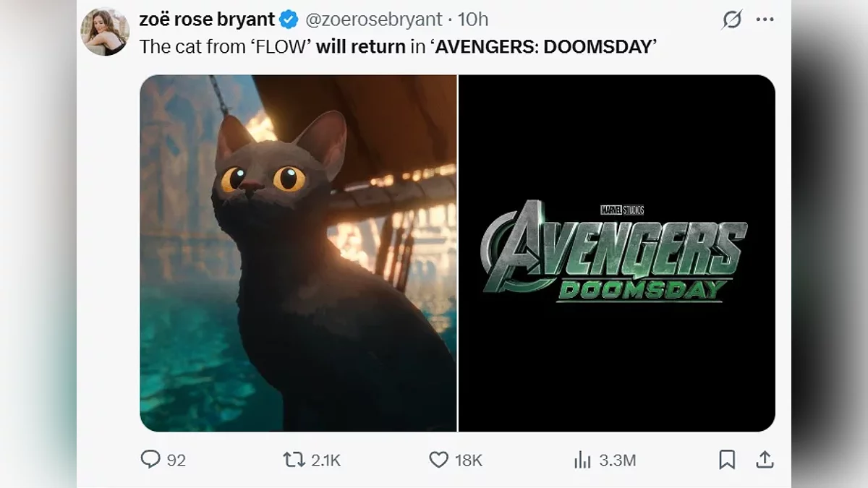Open the three-dot More options menu
This screenshot has width=868, height=488.
coord(765,20)
